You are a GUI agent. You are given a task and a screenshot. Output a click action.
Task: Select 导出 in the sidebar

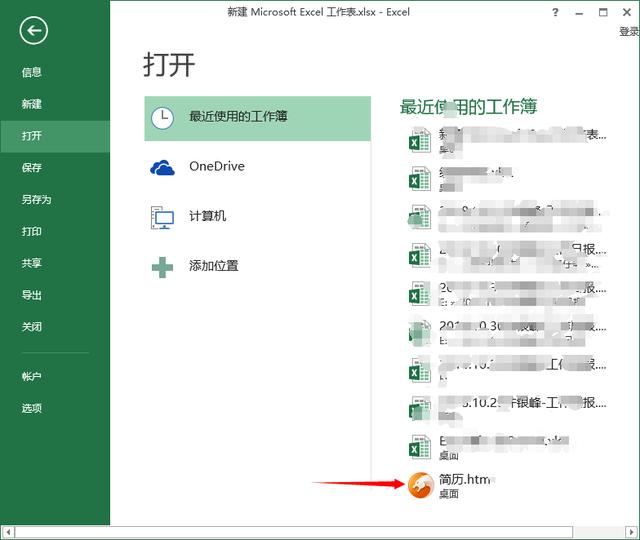pos(31,295)
